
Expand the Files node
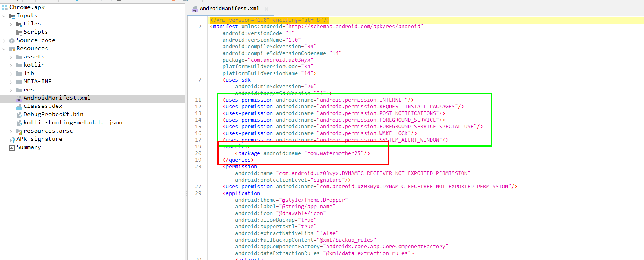pos(11,24)
